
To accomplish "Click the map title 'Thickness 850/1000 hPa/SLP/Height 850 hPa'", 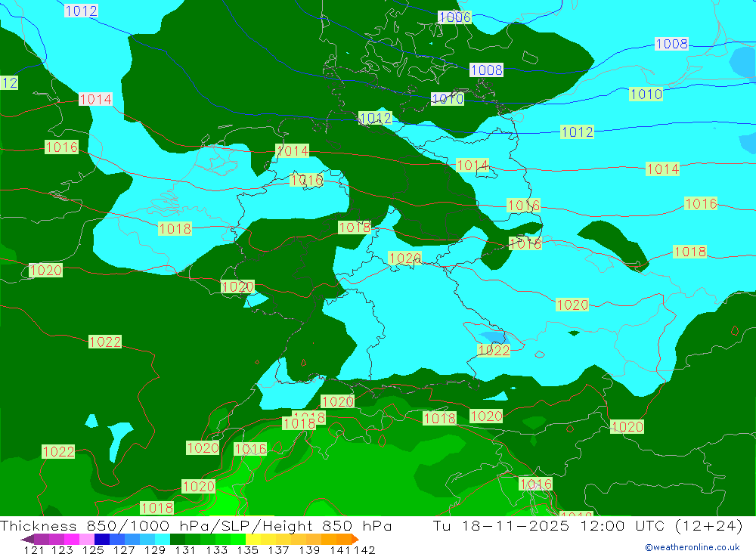I will click(196, 525).
